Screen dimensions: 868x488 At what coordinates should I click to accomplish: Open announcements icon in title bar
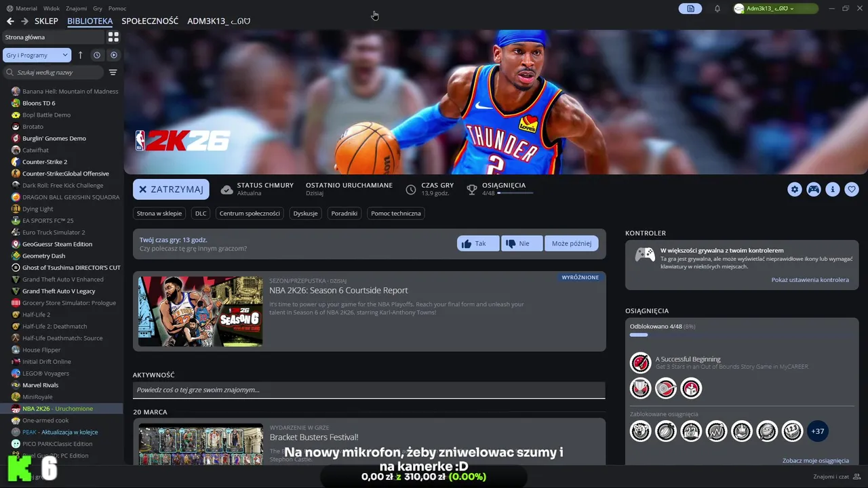click(690, 9)
